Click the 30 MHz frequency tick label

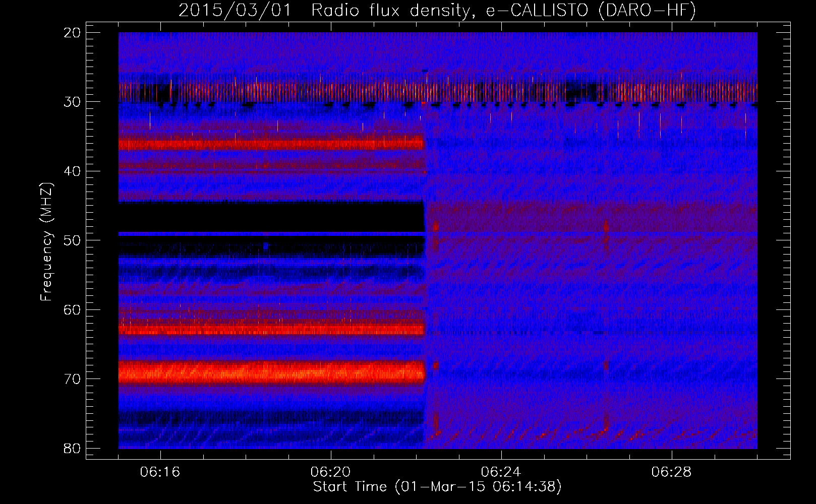[73, 102]
